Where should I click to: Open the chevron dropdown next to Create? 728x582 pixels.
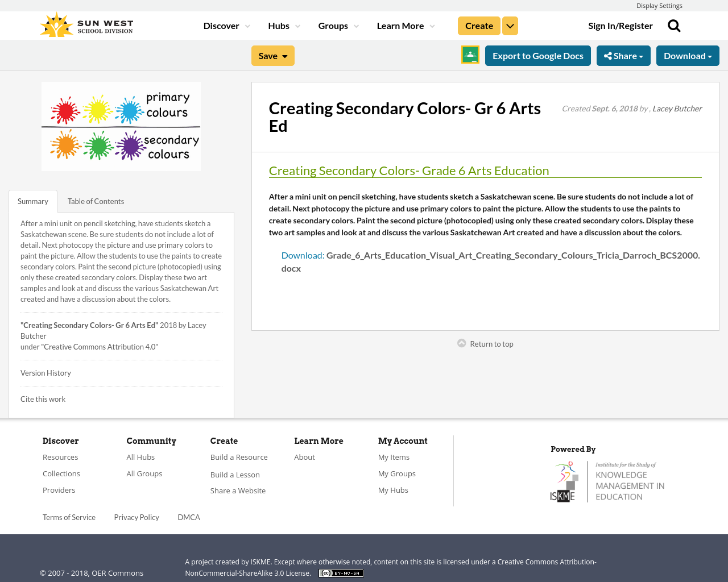510,24
